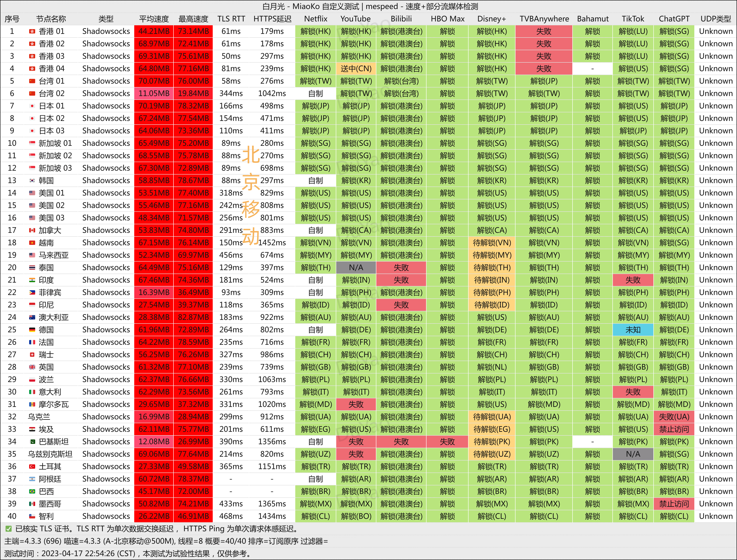737x560 pixels.
Task: Click 468ms TLS RTT for 智利
Action: pyautogui.click(x=231, y=516)
